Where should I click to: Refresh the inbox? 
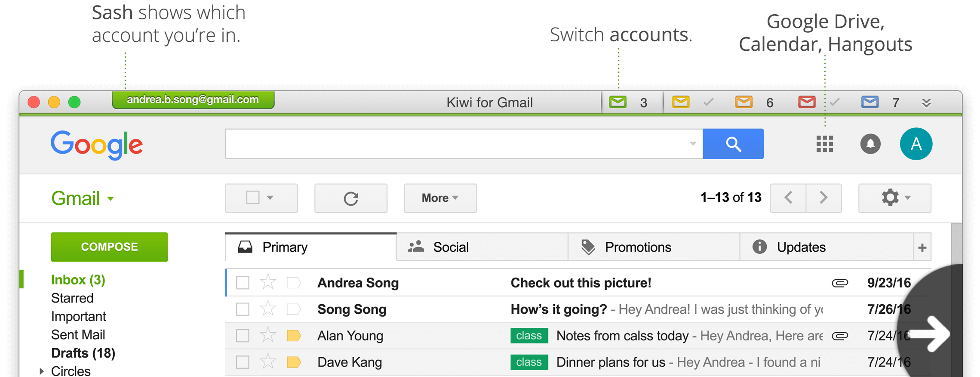tap(350, 198)
